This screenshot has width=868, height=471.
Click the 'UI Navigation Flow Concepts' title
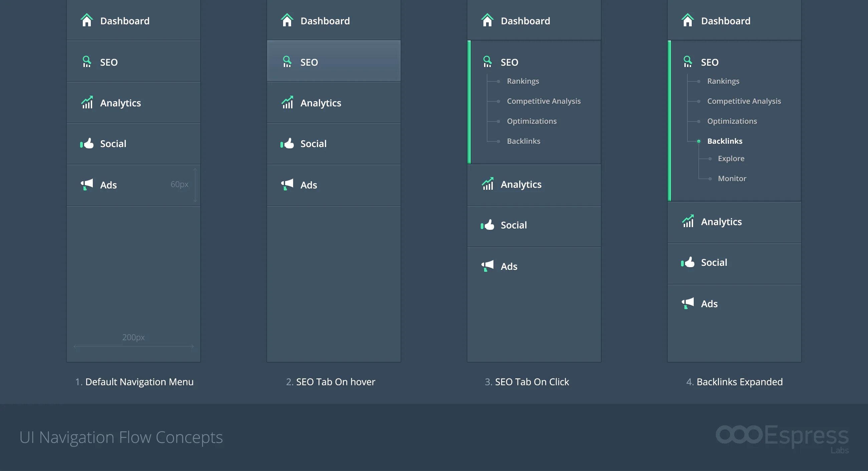[121, 437]
